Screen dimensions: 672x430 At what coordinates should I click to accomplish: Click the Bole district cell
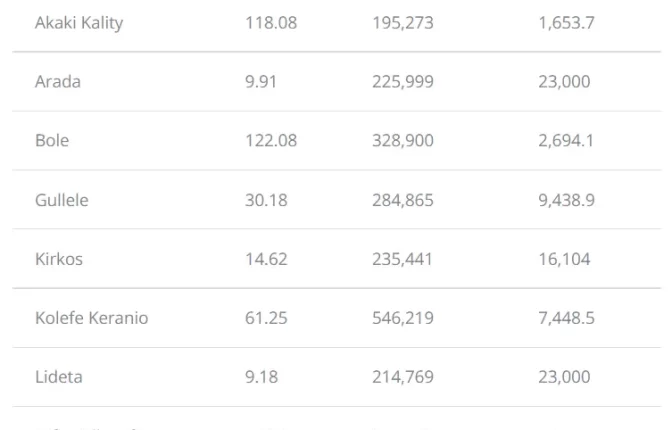point(52,141)
